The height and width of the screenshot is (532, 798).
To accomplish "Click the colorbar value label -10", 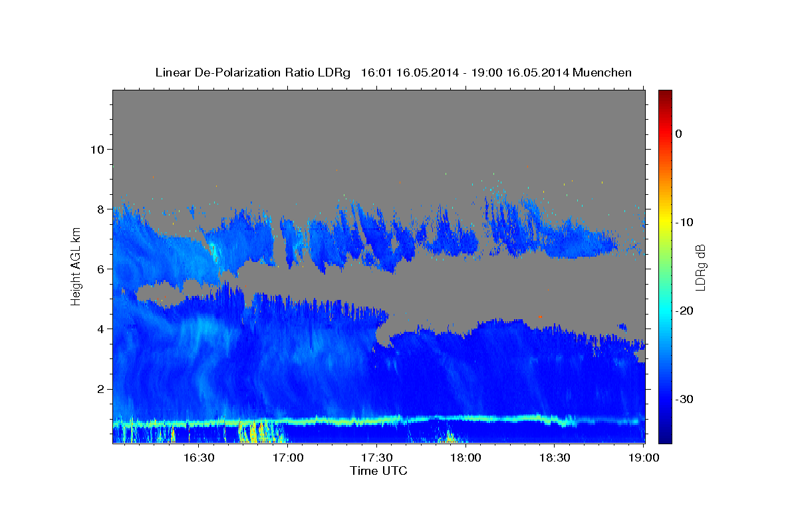I will [684, 222].
